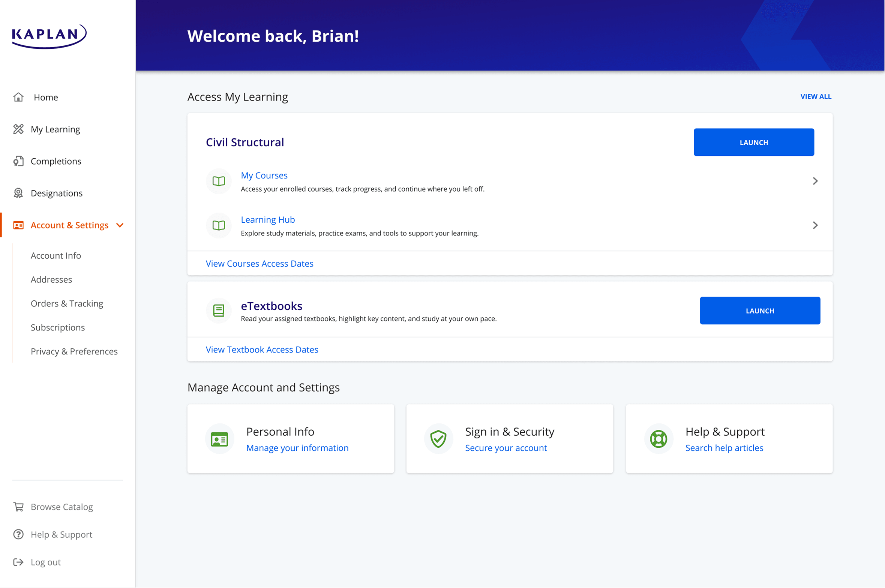The image size is (885, 588).
Task: Launch the Civil Structural course
Action: point(754,142)
